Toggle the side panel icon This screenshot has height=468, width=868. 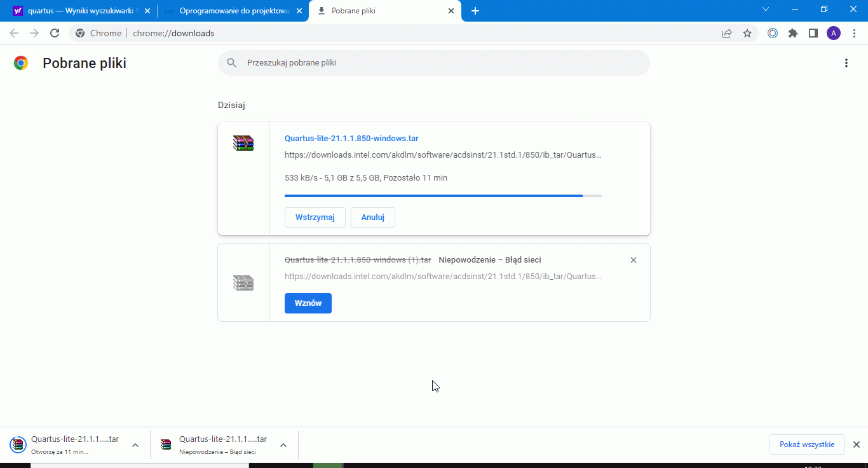(813, 33)
